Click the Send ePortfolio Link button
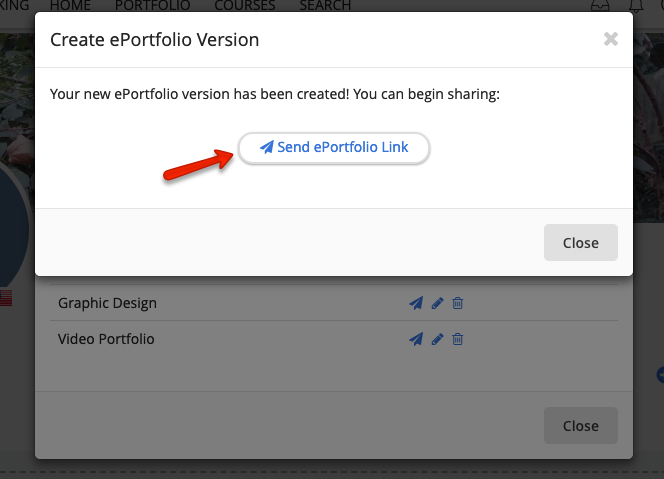 [x=334, y=148]
